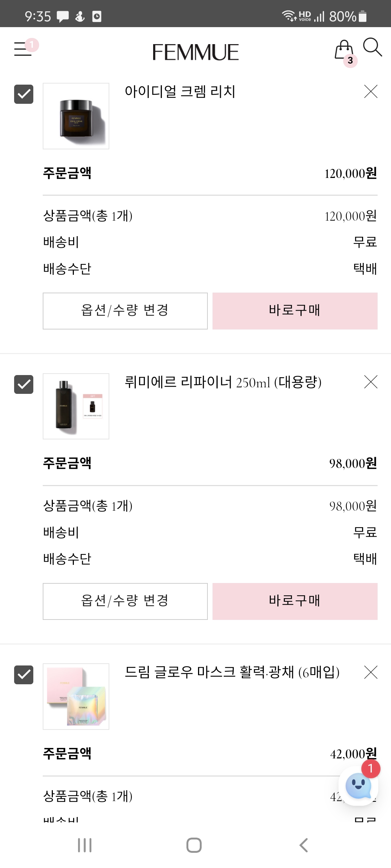Viewport: 391px width, 868px height.
Task: Open the chatbot assistant bubble icon
Action: point(358,786)
